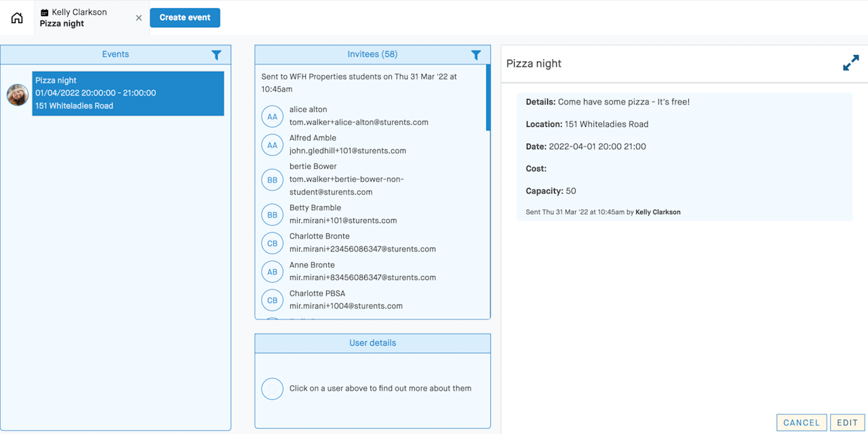Close the Kelly Clarkson Pizza night tab
Screen dimensions: 868x434
pos(139,18)
